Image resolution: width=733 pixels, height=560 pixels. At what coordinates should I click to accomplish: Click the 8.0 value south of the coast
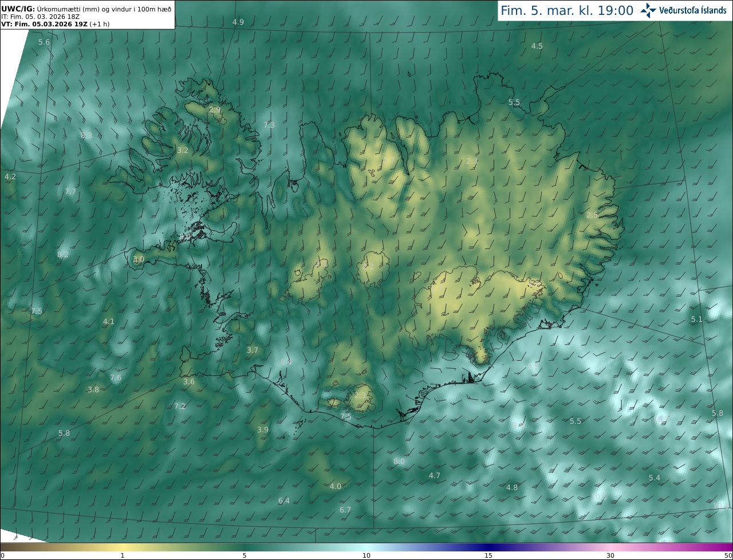[399, 461]
